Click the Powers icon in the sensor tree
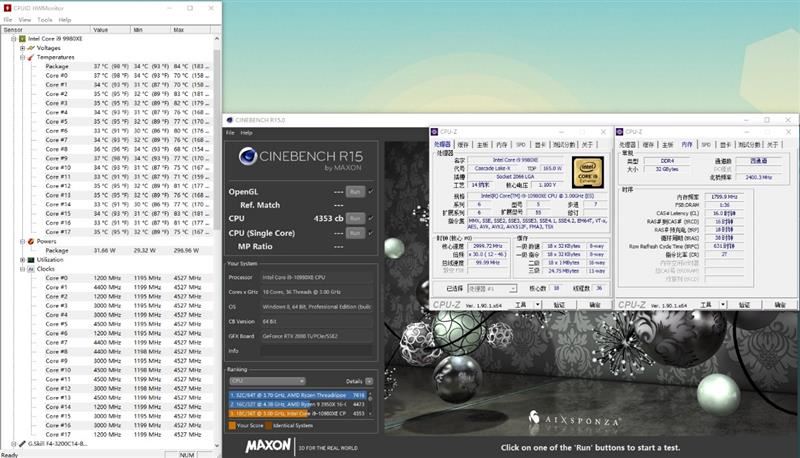 [31, 241]
